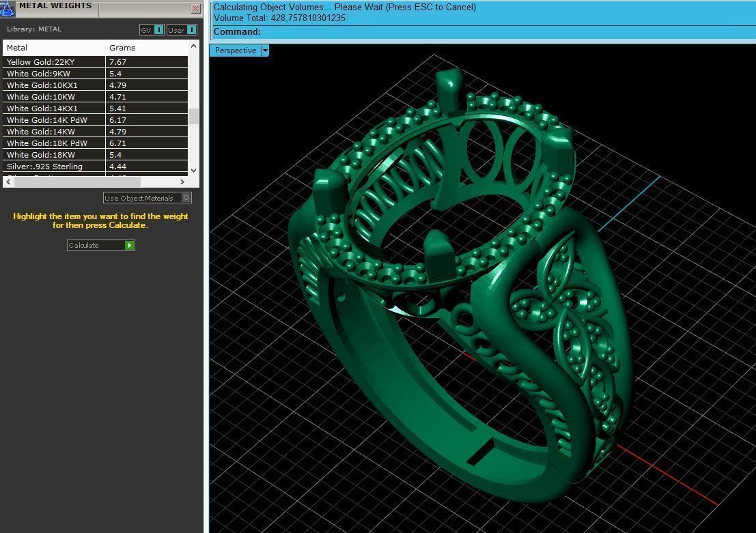This screenshot has width=756, height=533.
Task: Click the 4.44 grams value
Action: click(117, 167)
